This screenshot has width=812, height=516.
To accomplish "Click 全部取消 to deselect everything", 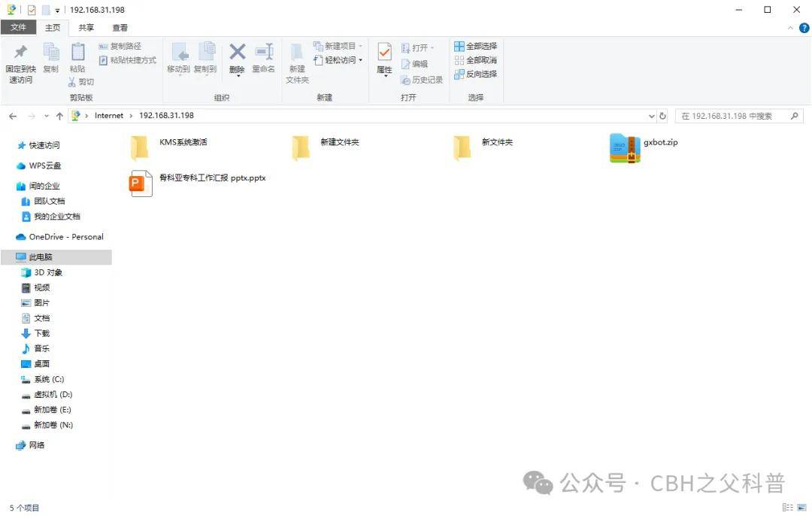I will [475, 60].
